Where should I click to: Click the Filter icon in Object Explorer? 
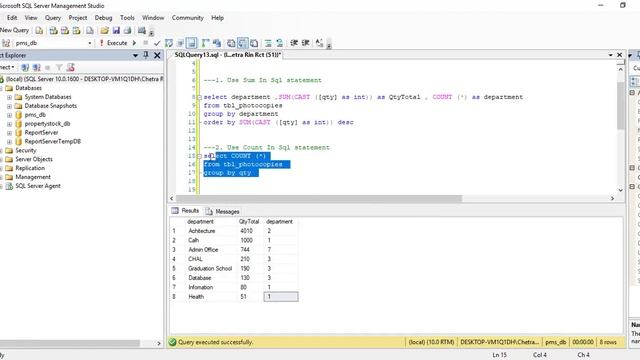(59, 67)
